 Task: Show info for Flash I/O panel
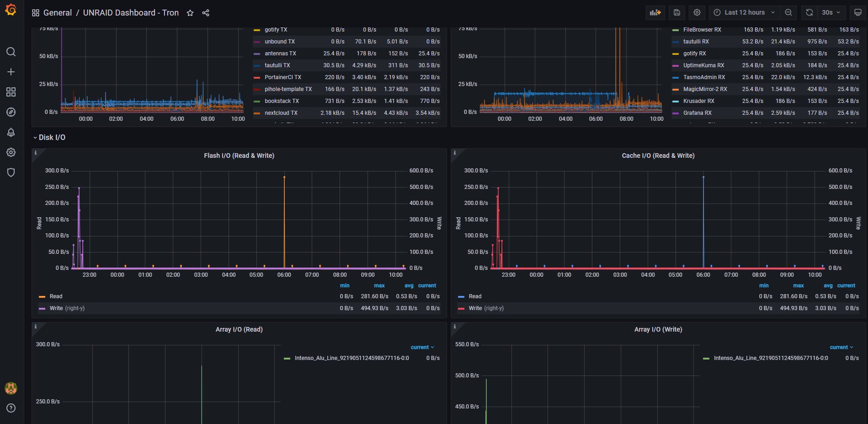pyautogui.click(x=36, y=153)
